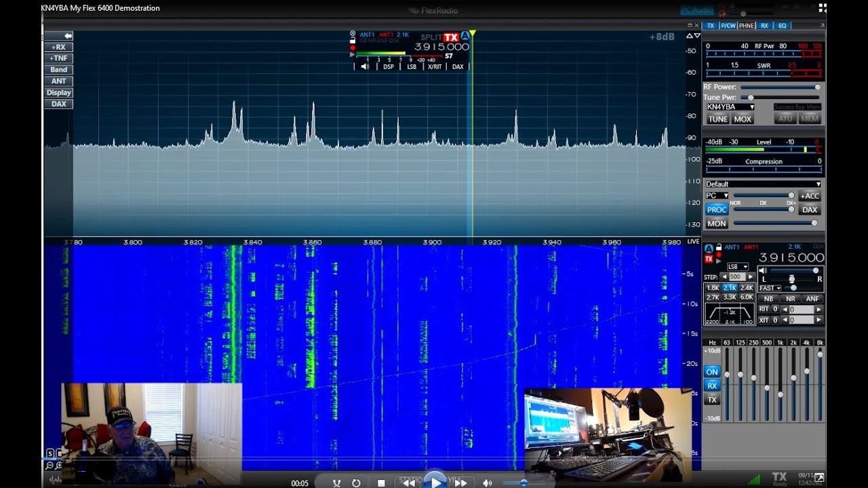Viewport: 868px width, 488px height.
Task: Click the repeat icon in the player controls
Action: point(356,483)
